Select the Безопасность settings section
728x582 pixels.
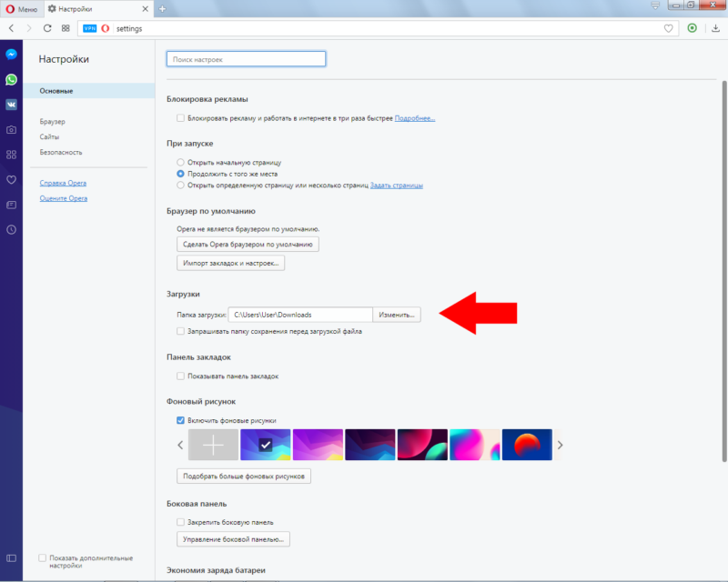coord(61,152)
